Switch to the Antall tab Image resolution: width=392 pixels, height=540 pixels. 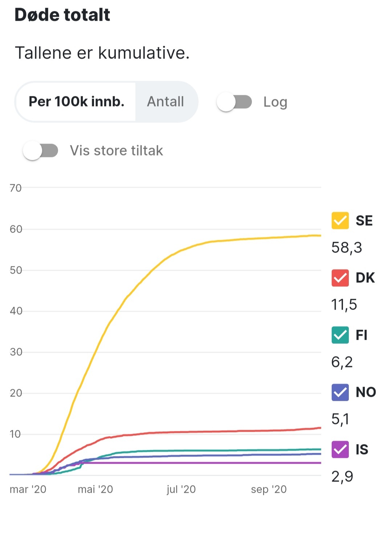166,102
